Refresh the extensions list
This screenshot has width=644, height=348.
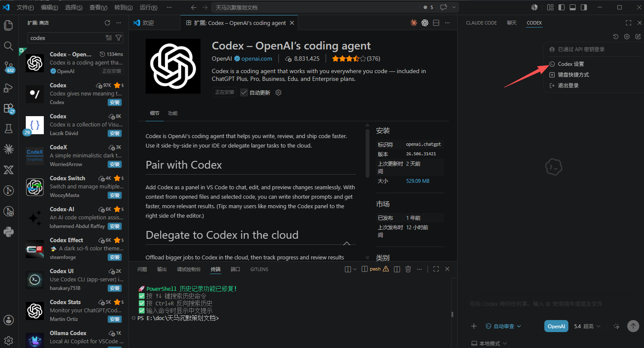coord(107,23)
